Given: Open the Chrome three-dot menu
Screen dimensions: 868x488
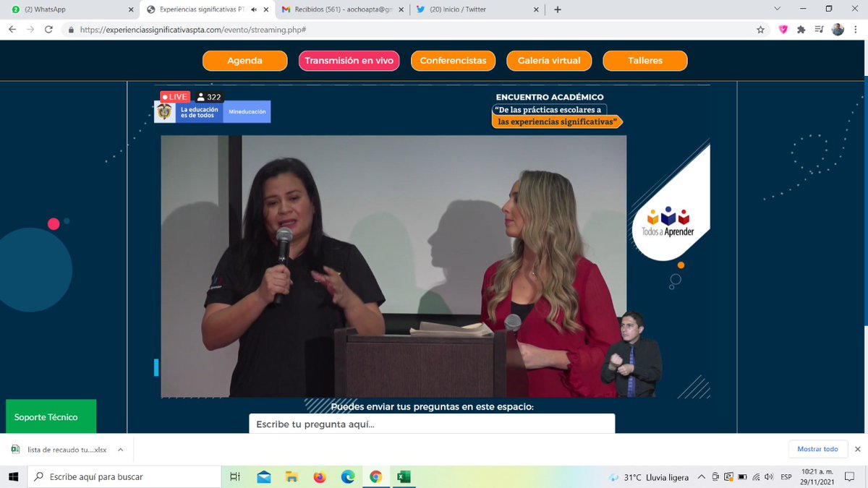Looking at the screenshot, I should point(856,30).
